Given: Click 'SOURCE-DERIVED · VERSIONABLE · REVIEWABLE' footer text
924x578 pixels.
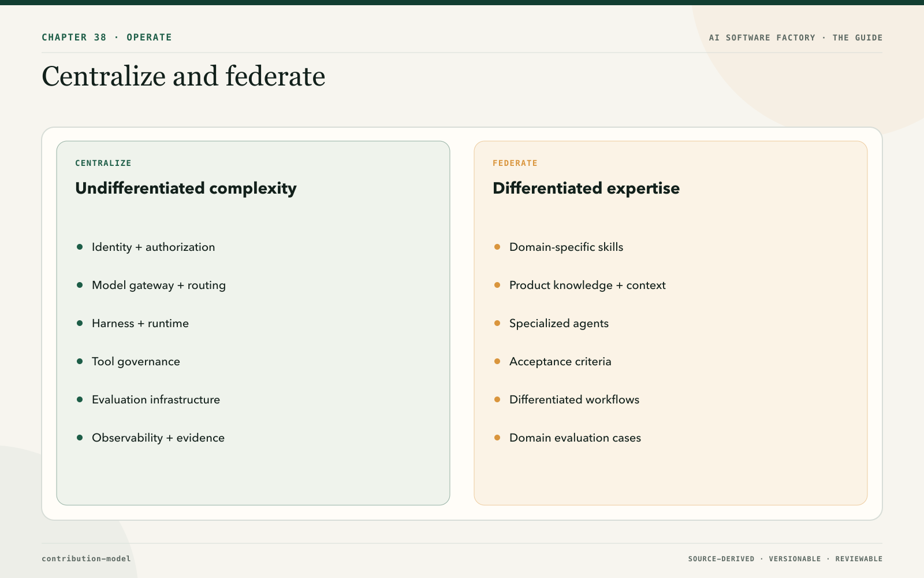Looking at the screenshot, I should (x=785, y=559).
